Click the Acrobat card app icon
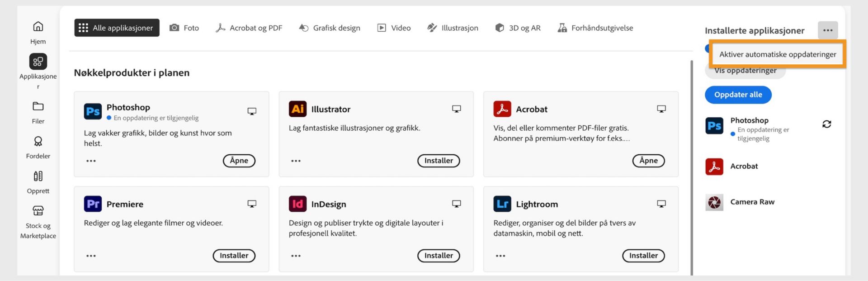This screenshot has height=281, width=868. point(502,109)
